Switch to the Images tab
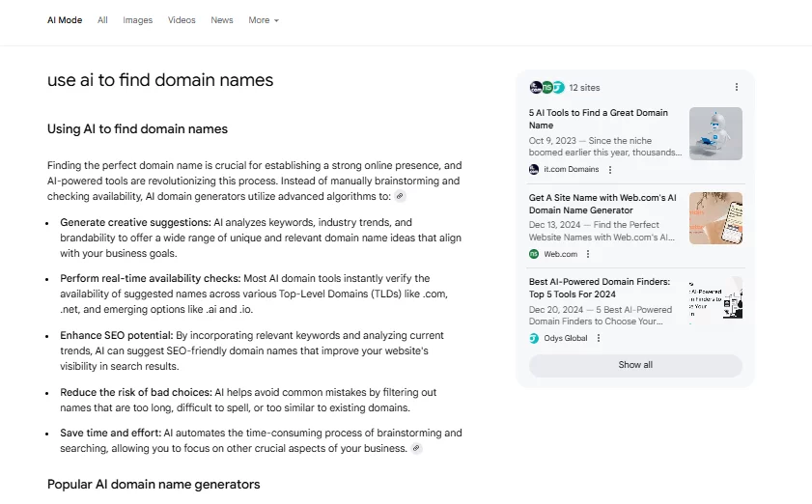 (137, 20)
